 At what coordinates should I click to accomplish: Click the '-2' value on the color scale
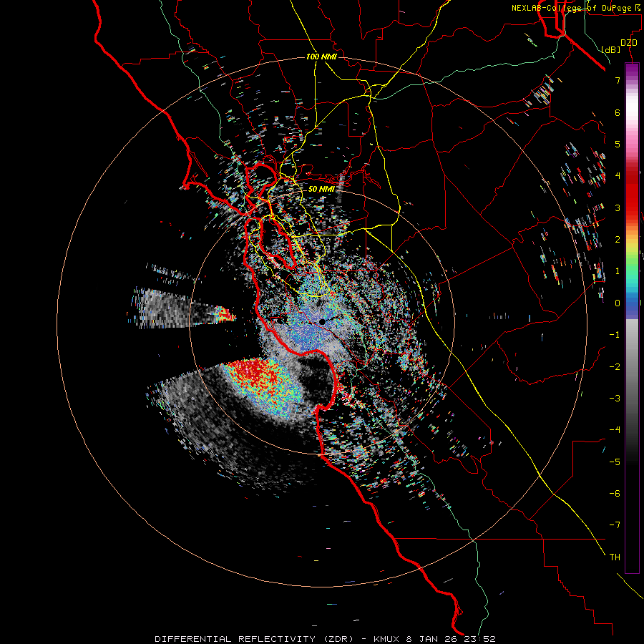pos(615,367)
